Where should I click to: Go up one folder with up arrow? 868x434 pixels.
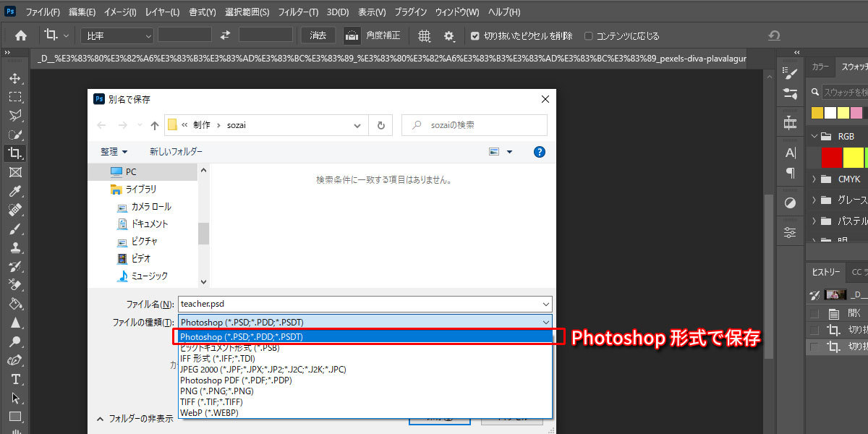pyautogui.click(x=154, y=125)
